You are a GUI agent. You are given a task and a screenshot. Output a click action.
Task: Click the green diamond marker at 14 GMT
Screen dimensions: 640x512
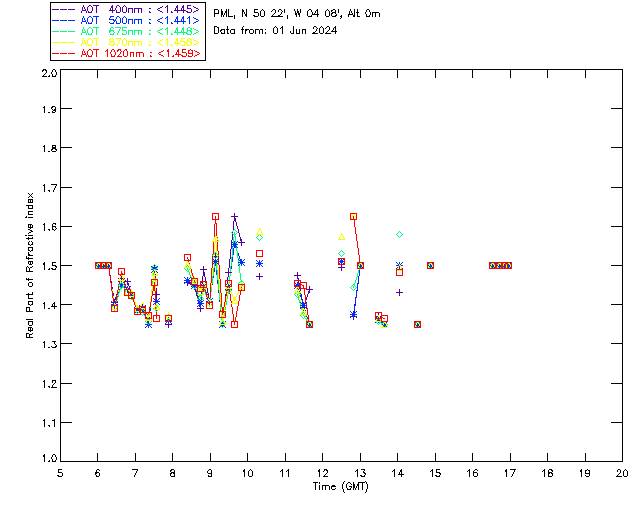tap(400, 234)
